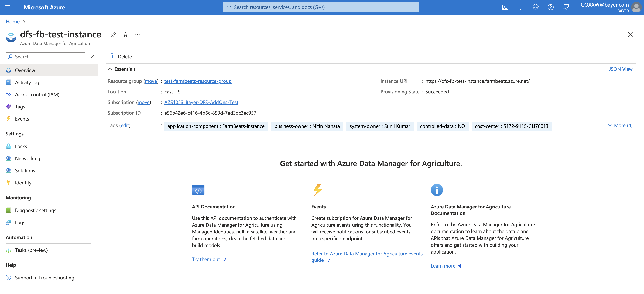The height and width of the screenshot is (294, 644).
Task: Click tag application-component : FarmBeats-instance
Action: point(216,126)
